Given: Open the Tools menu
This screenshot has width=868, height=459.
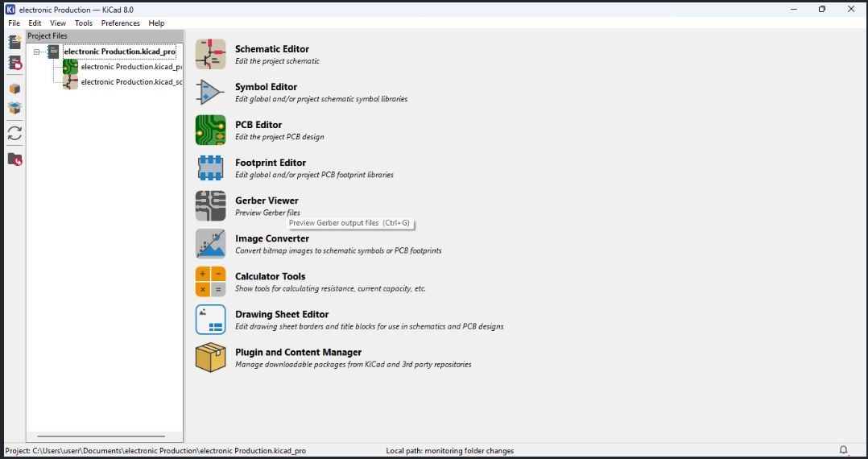Looking at the screenshot, I should 84,23.
